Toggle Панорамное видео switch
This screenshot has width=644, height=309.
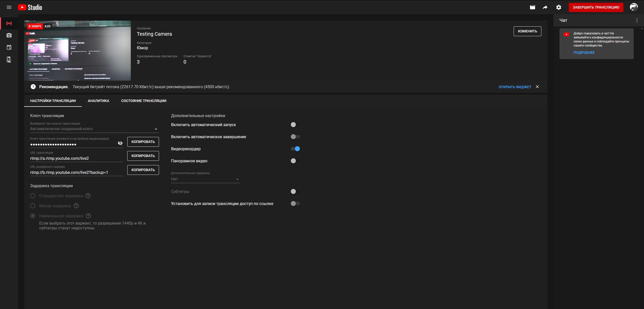(x=295, y=161)
